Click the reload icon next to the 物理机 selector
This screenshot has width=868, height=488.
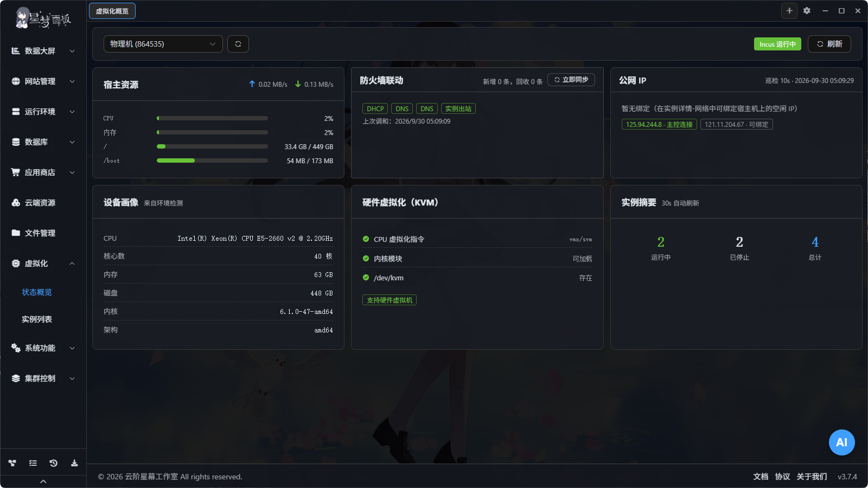(x=238, y=44)
